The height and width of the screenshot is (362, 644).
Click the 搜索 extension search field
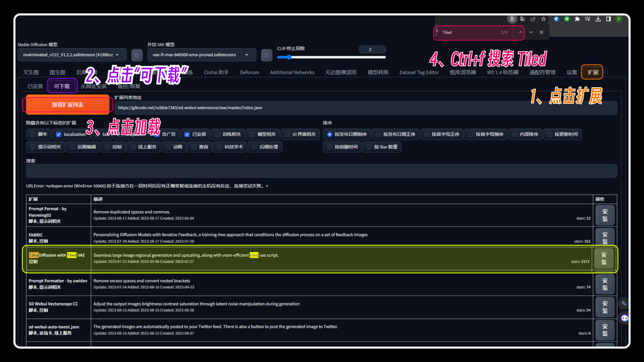click(321, 171)
